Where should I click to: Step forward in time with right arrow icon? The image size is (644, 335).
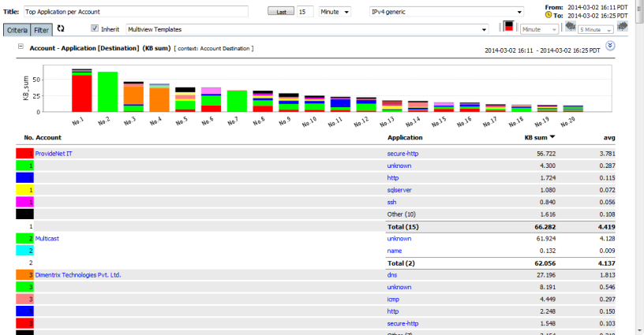coord(622,27)
